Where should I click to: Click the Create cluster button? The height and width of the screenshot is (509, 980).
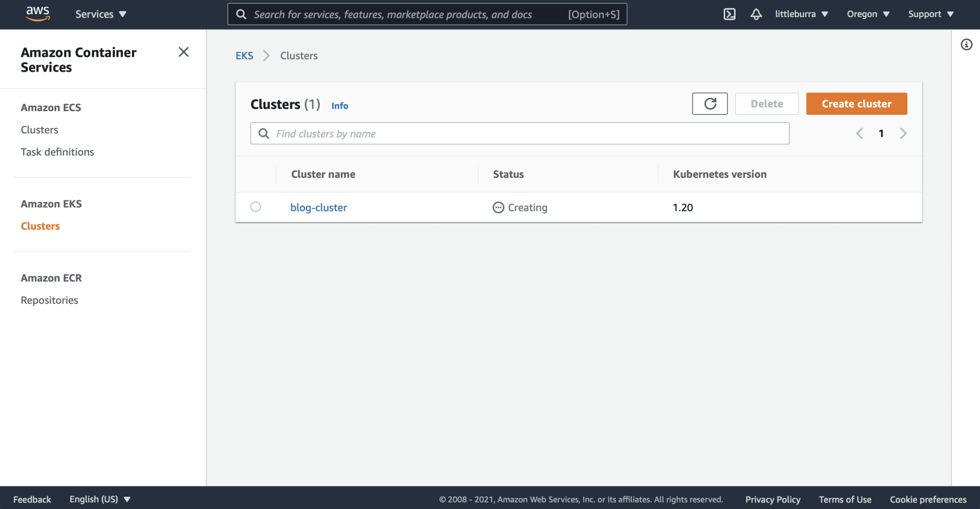point(856,104)
